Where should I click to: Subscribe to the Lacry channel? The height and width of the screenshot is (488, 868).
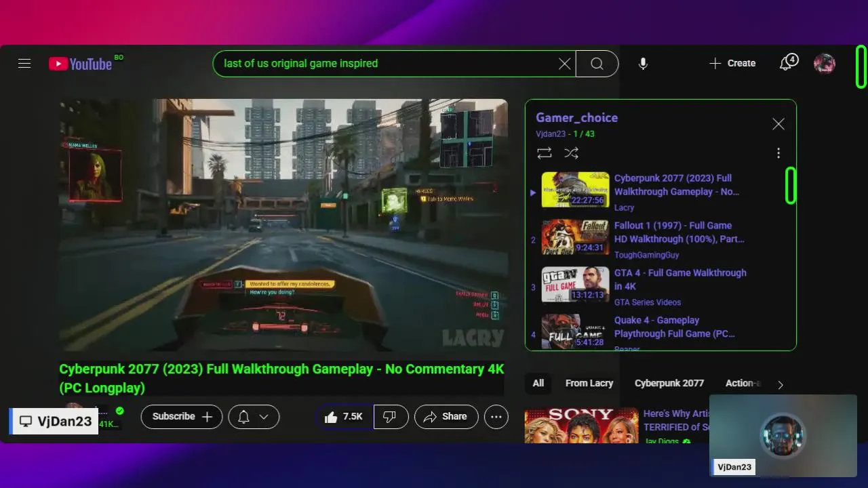click(182, 417)
